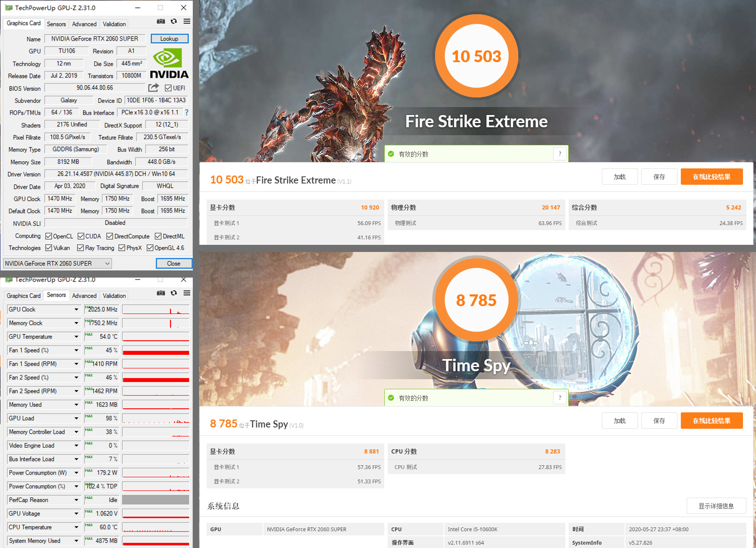The width and height of the screenshot is (756, 548).
Task: Click the green valid-score check icon for Time Spy
Action: (x=391, y=398)
